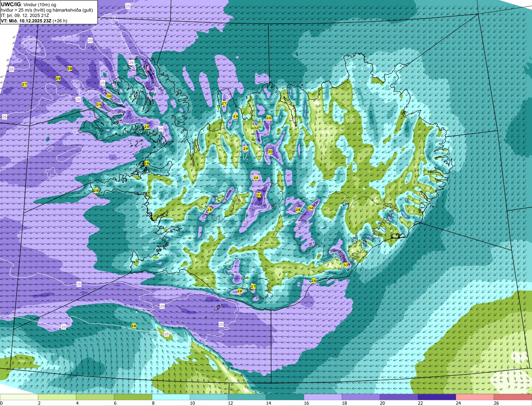Click the legend scale number 20
The image size is (532, 406).
pyautogui.click(x=383, y=403)
